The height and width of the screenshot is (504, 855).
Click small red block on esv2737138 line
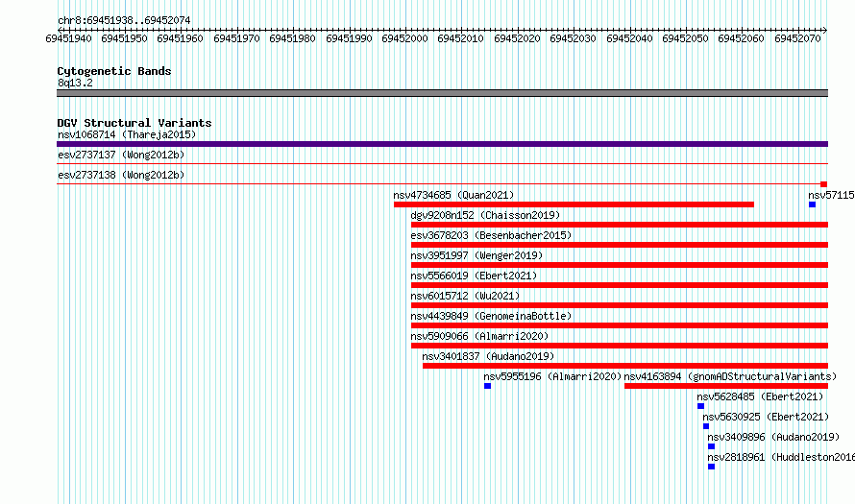824,184
